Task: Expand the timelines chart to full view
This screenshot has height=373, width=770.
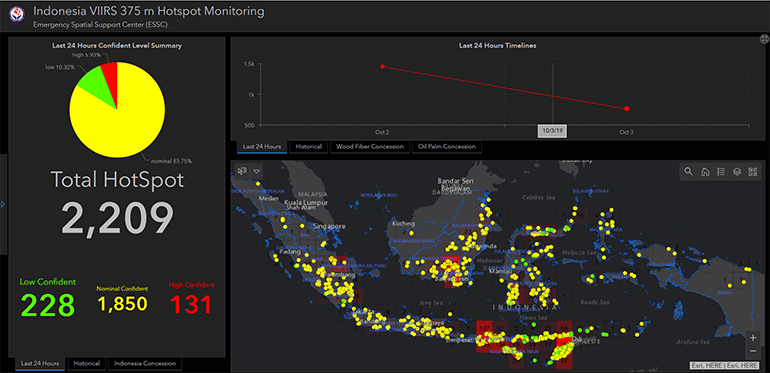Action: [x=764, y=39]
